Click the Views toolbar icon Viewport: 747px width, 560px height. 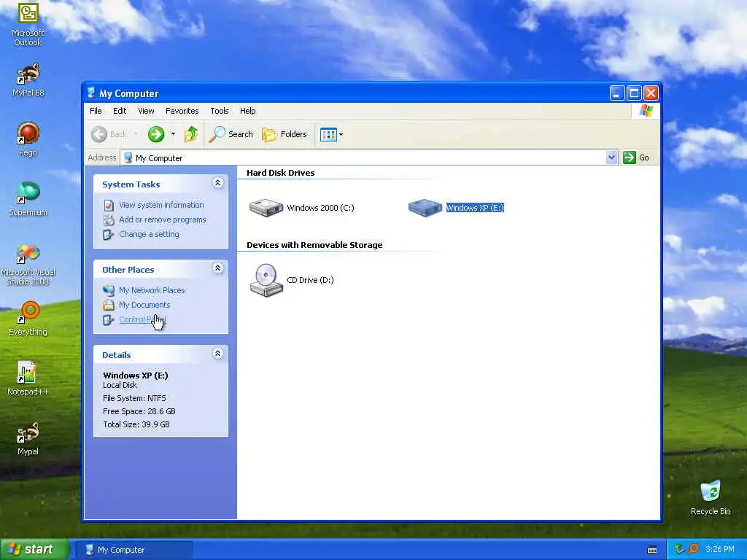click(328, 134)
